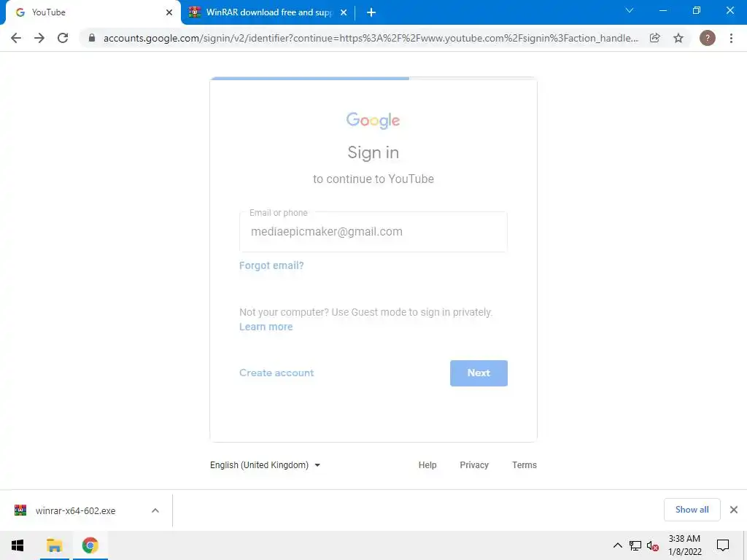Open the Terms link in footer

[524, 465]
